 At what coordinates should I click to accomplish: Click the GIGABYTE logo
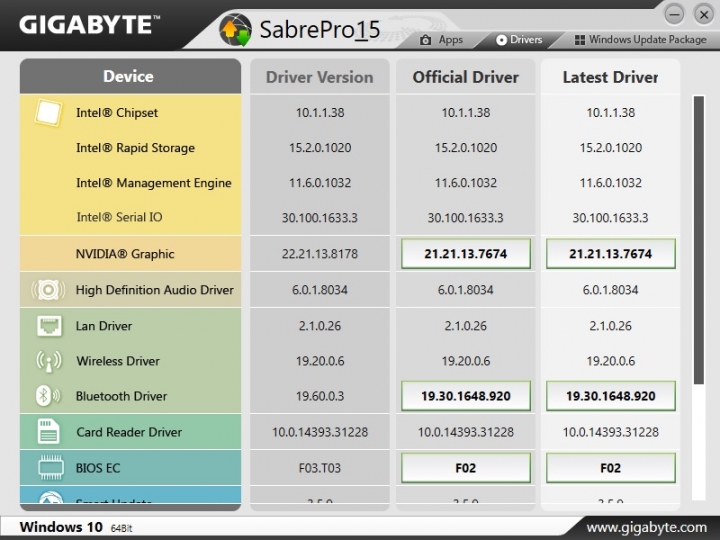click(x=90, y=24)
